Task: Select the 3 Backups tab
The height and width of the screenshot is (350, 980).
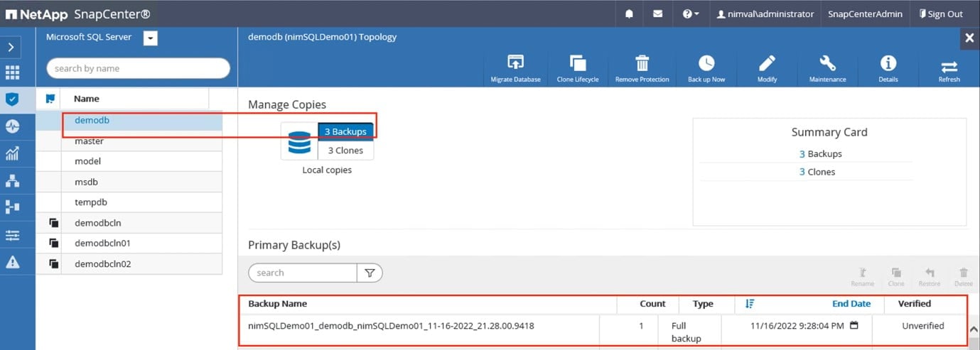Action: point(345,131)
